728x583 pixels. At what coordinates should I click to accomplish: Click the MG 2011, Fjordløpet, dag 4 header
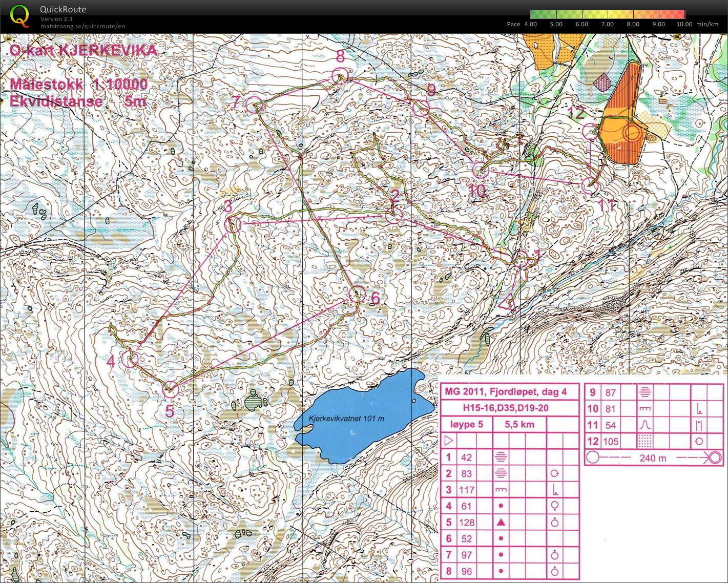click(506, 392)
